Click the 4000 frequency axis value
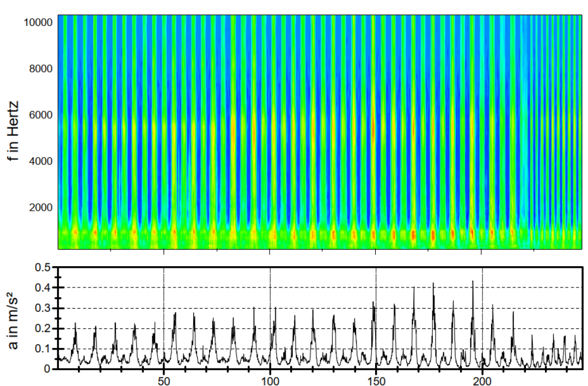 (40, 161)
